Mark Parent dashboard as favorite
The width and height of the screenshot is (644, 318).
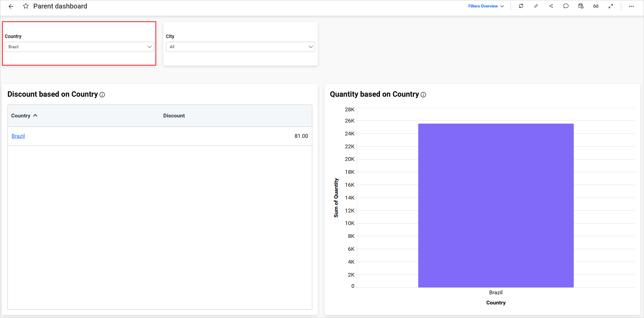click(26, 6)
